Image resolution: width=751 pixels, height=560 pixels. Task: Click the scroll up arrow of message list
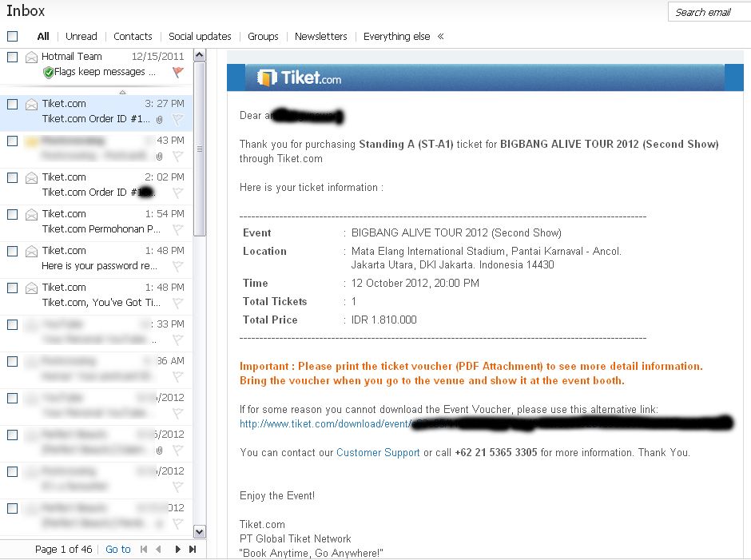[x=200, y=55]
